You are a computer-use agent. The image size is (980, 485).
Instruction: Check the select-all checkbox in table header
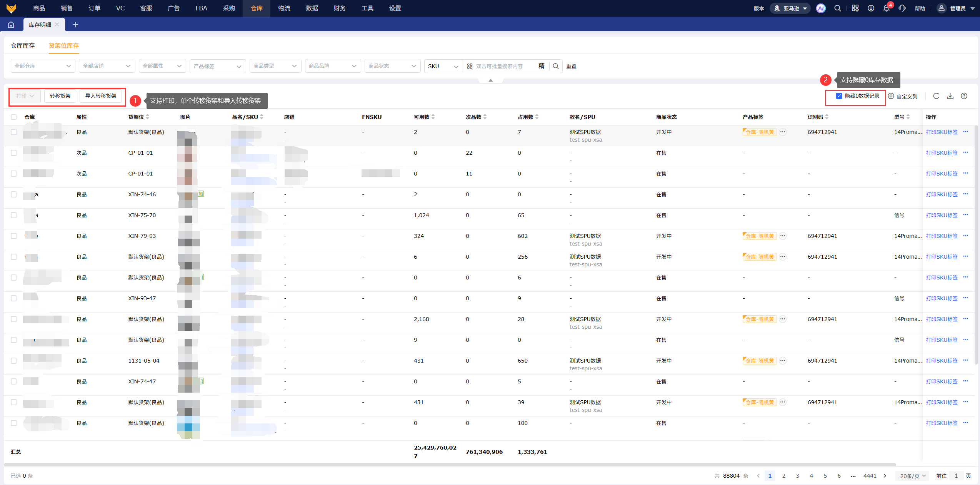tap(14, 117)
